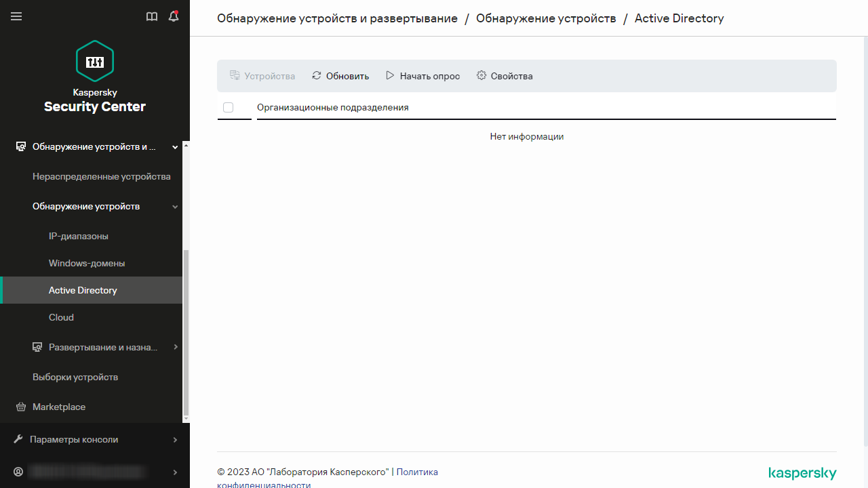Tick the select-all checkbox in table header
The height and width of the screenshot is (488, 868).
pyautogui.click(x=228, y=108)
